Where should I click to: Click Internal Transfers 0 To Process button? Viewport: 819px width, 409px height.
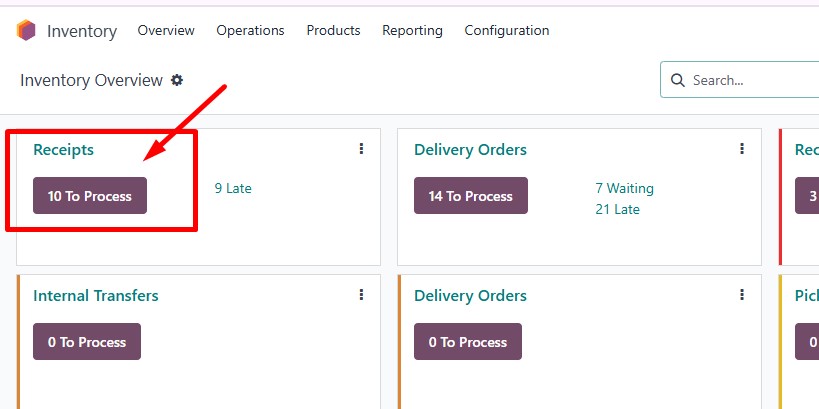(87, 342)
